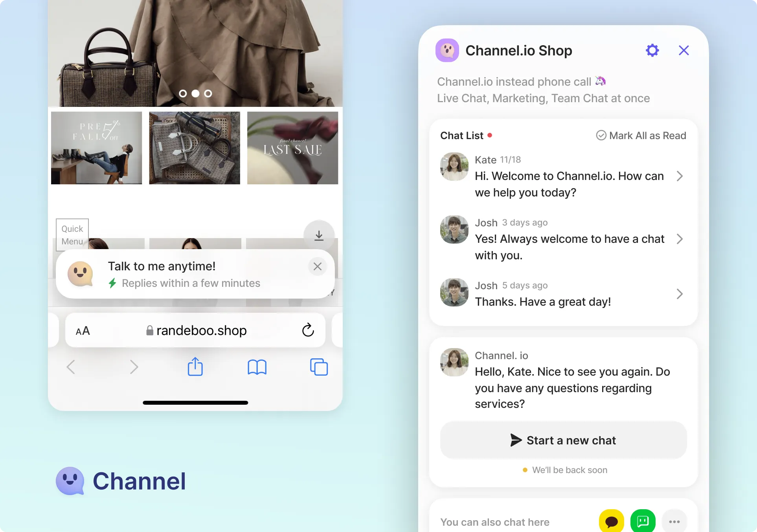Image resolution: width=757 pixels, height=532 pixels.
Task: Open Safari tabs overview icon
Action: pos(319,367)
